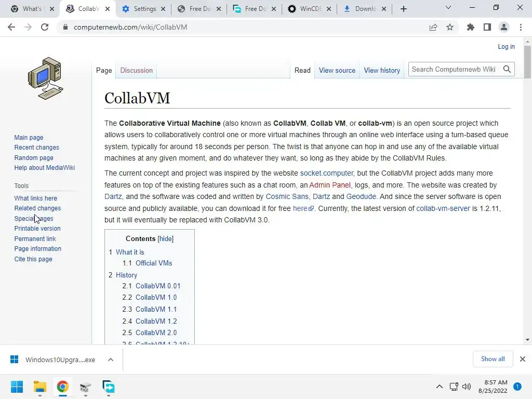The height and width of the screenshot is (399, 532).
Task: Jump to Official VMs section
Action: click(154, 263)
